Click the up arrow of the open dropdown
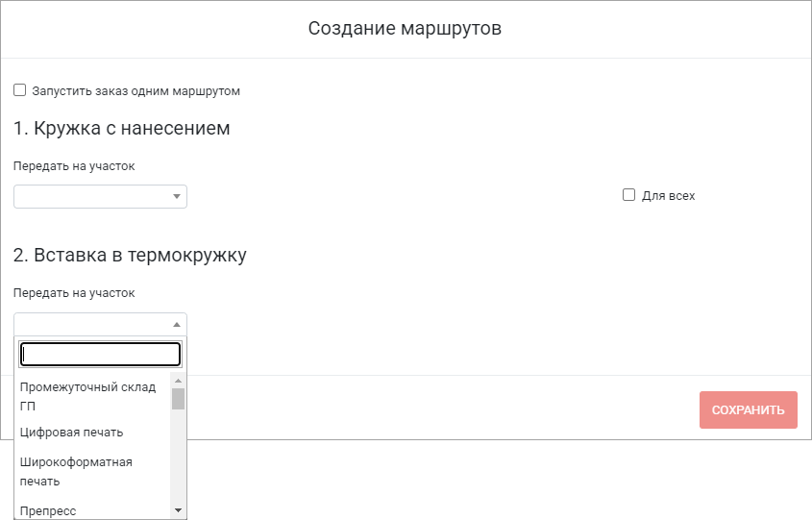 [x=177, y=324]
